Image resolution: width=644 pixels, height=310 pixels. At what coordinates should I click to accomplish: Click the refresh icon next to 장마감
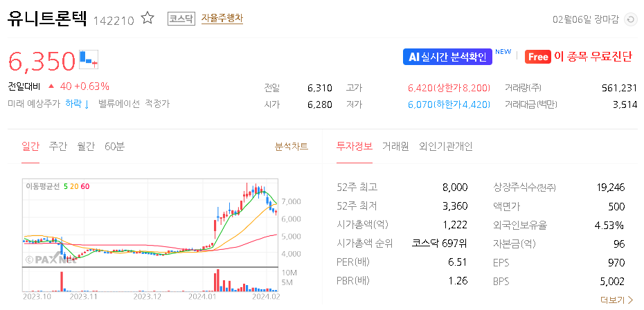click(x=629, y=19)
